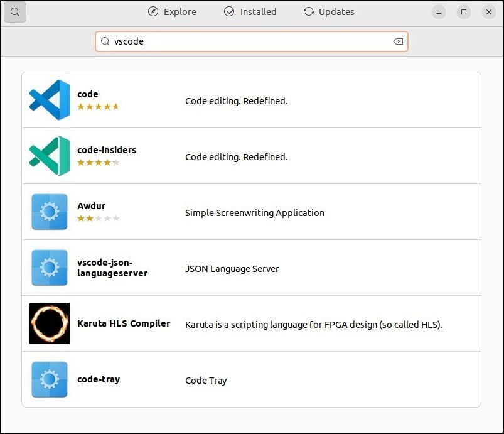Open the code-insiders star rating
The image size is (504, 434).
[99, 163]
